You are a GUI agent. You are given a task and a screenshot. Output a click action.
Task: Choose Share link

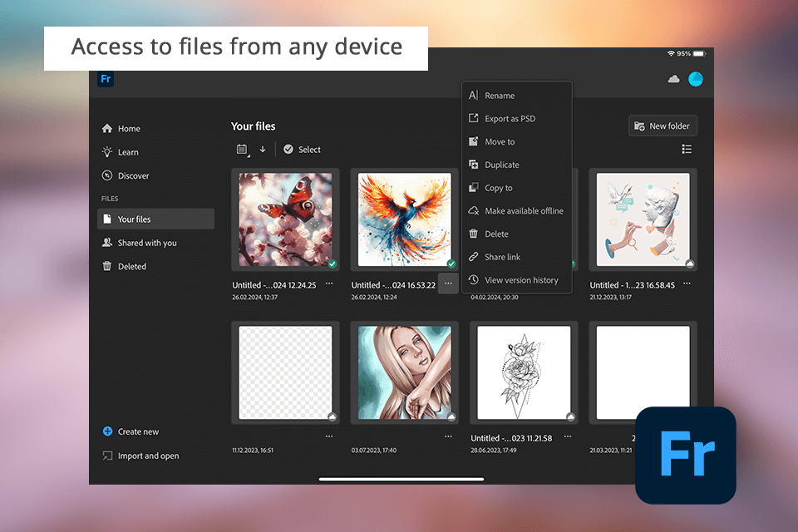click(x=517, y=257)
